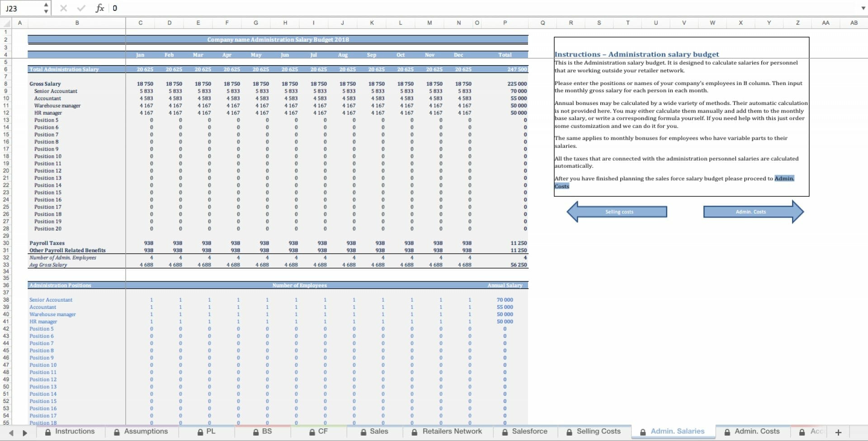Click the 'Dec' month header
This screenshot has height=441, width=868.
458,55
